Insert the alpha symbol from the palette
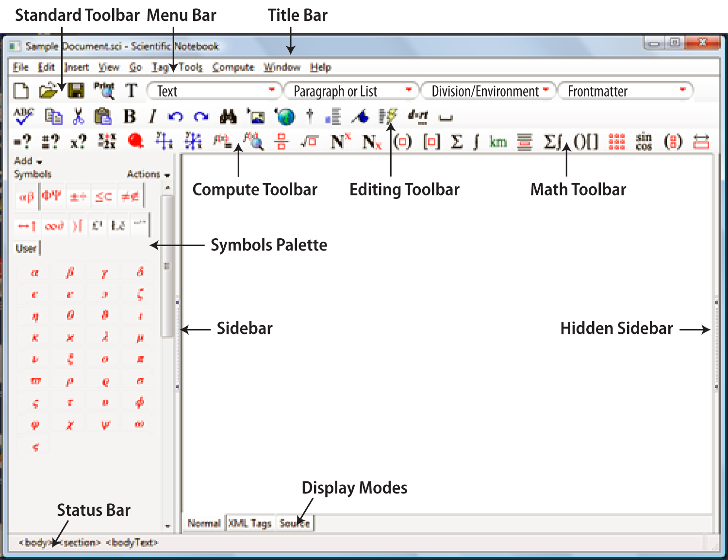Viewport: 728px width, 560px height. click(x=35, y=273)
